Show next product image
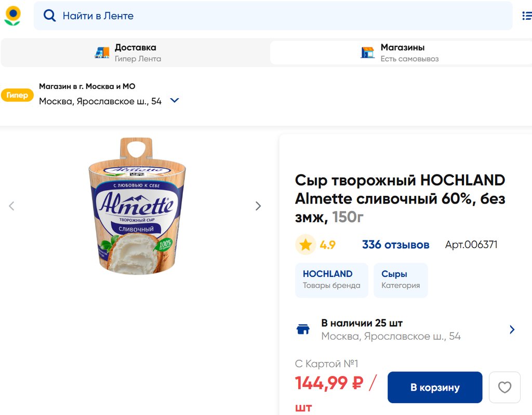Screen dimensions: 532x415 pos(258,206)
